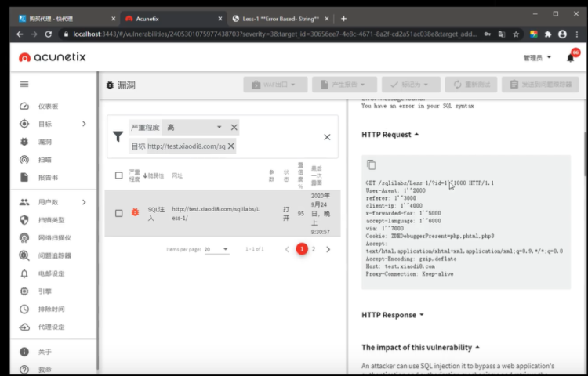Open the 管理员 administrator dropdown
This screenshot has width=588, height=376.
click(537, 58)
